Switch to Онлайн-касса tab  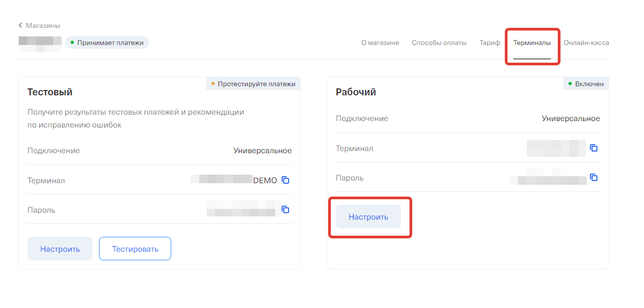586,43
